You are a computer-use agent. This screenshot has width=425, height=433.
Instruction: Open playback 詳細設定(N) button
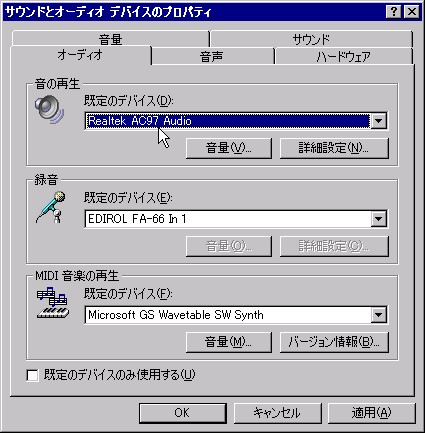pos(334,148)
